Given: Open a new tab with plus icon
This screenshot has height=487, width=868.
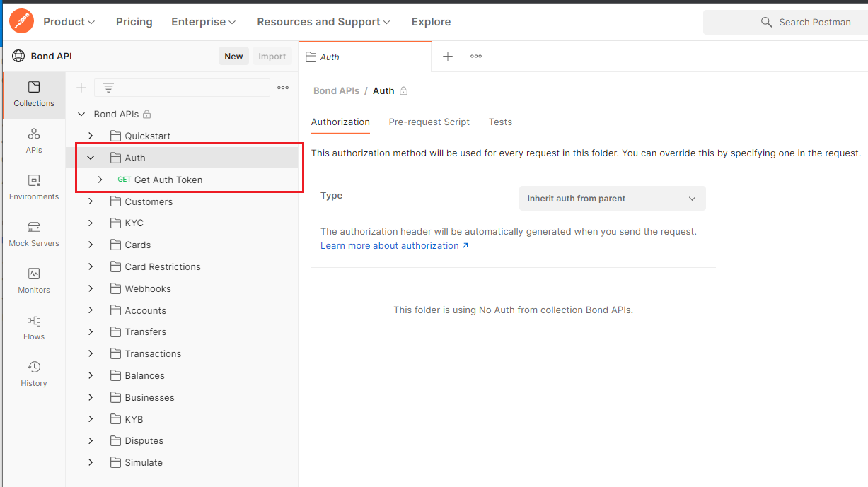Looking at the screenshot, I should click(448, 57).
